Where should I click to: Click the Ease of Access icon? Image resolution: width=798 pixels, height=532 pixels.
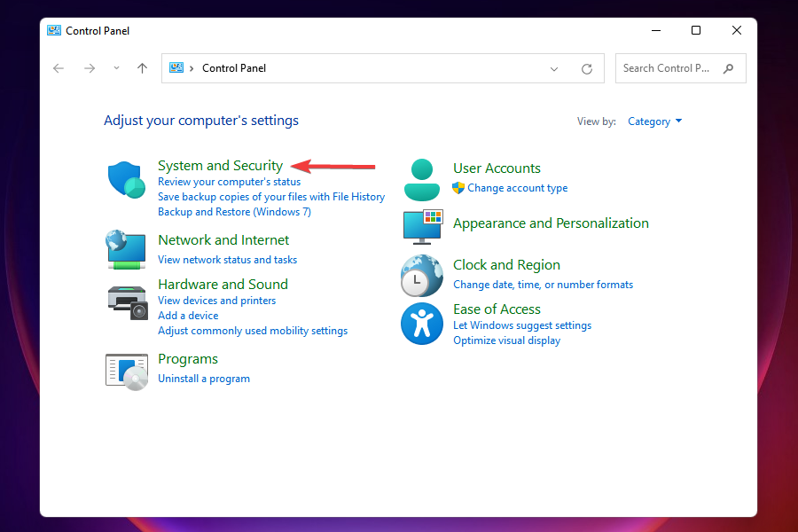[x=422, y=324]
